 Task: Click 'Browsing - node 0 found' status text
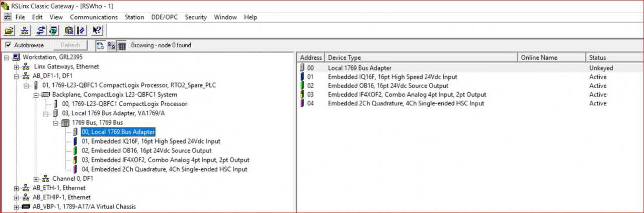click(161, 45)
